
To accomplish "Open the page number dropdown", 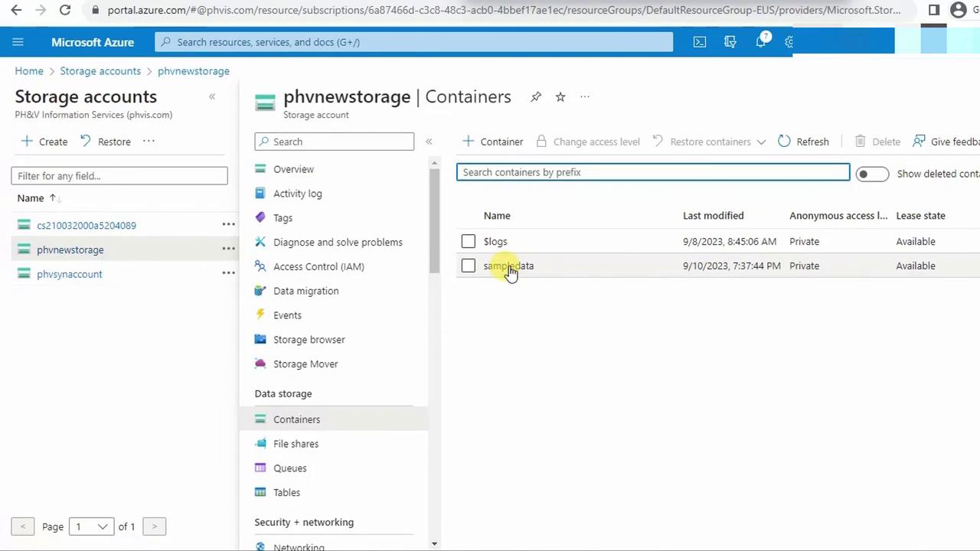I will click(90, 527).
